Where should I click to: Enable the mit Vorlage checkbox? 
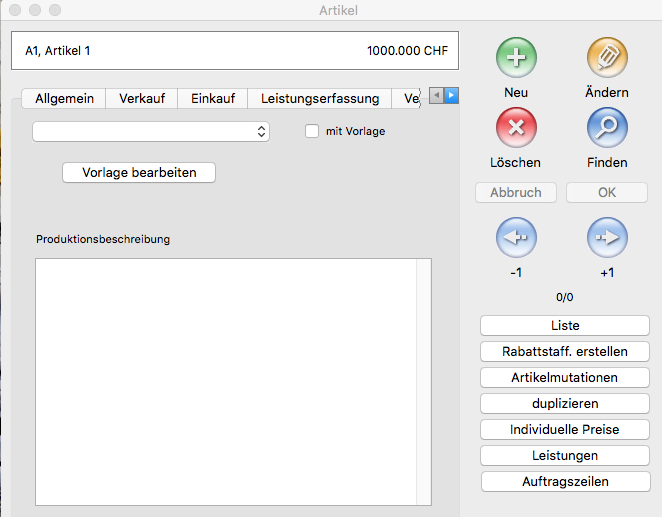312,131
